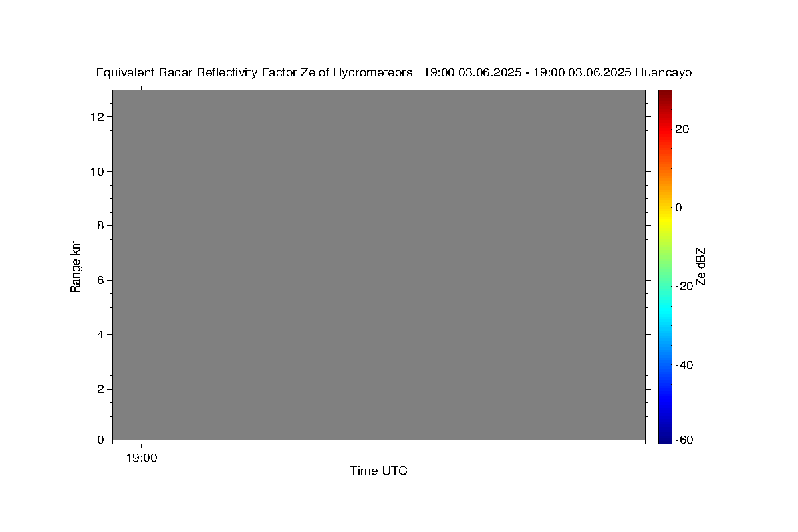Click the '4' range axis label
Image resolution: width=798 pixels, height=532 pixels.
tap(102, 334)
